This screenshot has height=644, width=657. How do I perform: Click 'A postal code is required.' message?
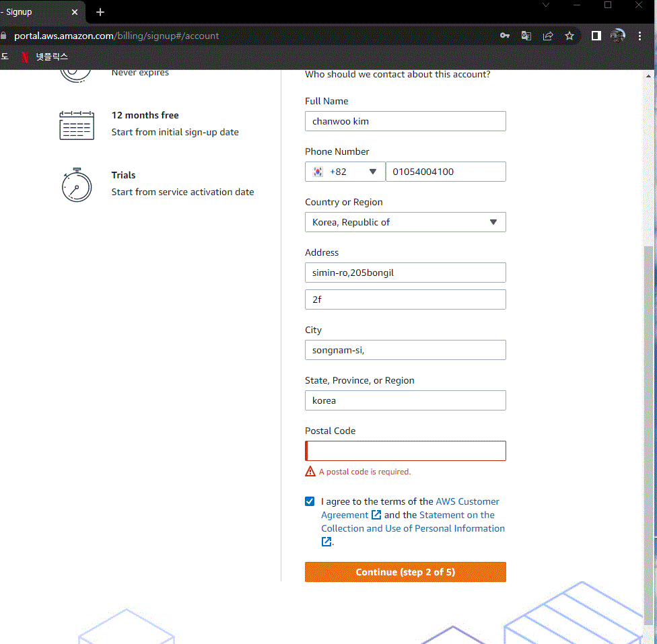tap(365, 471)
